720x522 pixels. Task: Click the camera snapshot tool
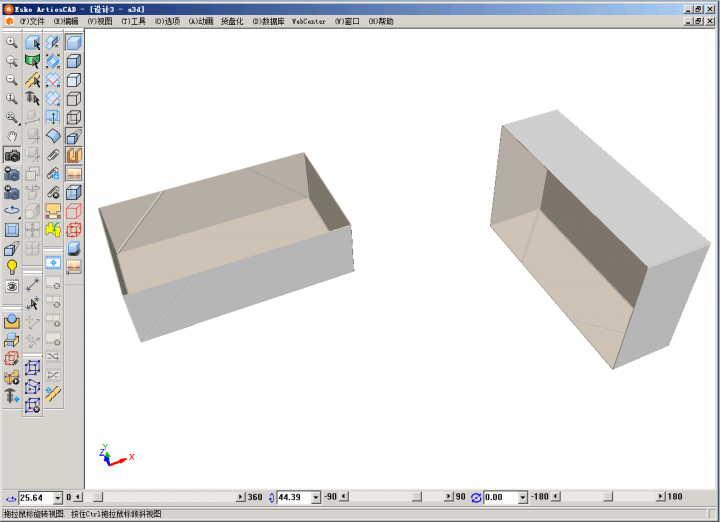click(12, 155)
